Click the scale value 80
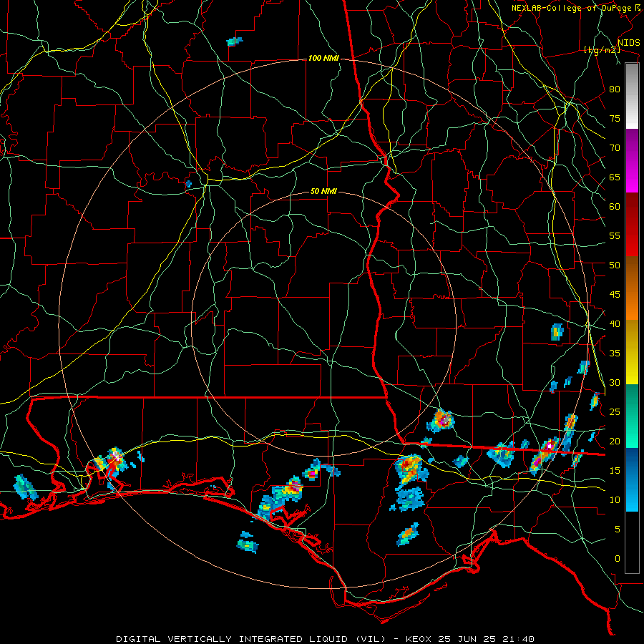Viewport: 644px width, 644px height. [x=615, y=89]
